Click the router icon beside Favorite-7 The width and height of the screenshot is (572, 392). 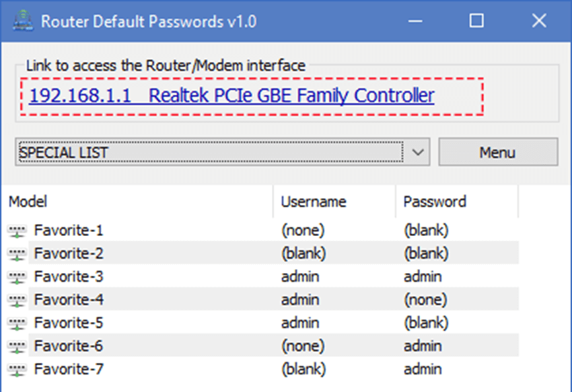point(17,370)
